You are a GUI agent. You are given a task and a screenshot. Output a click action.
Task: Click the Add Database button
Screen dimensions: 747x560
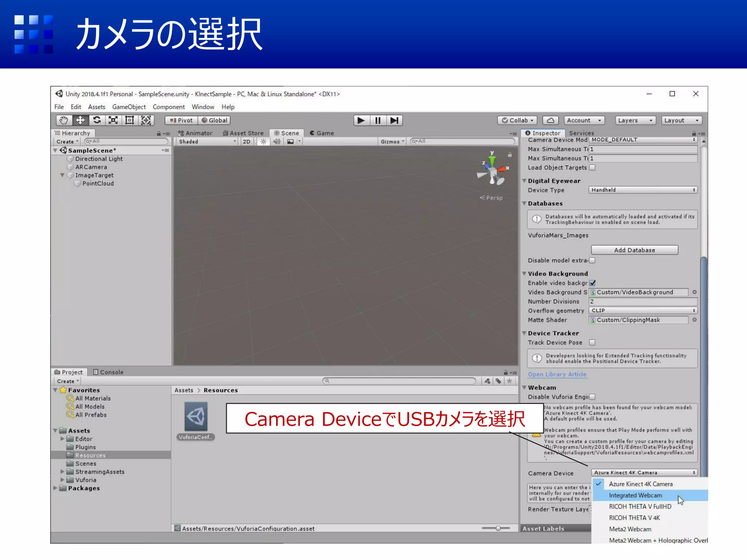(x=635, y=250)
